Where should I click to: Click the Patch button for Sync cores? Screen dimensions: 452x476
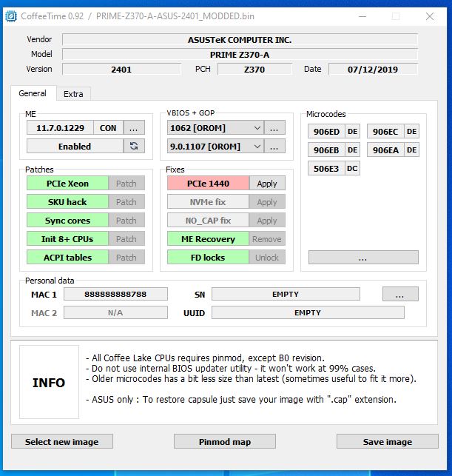[x=127, y=221]
